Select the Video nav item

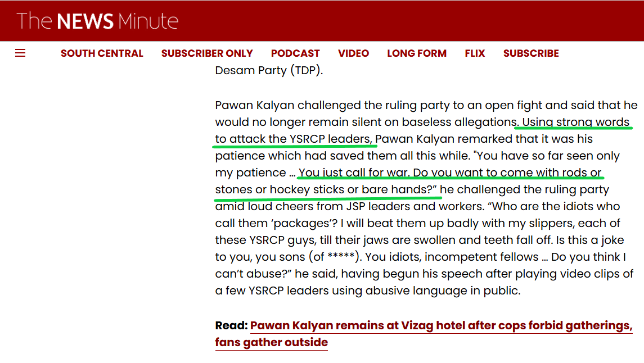click(353, 53)
